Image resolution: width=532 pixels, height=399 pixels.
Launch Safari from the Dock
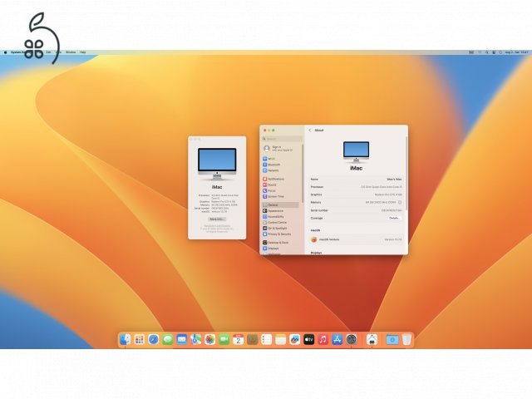[153, 339]
